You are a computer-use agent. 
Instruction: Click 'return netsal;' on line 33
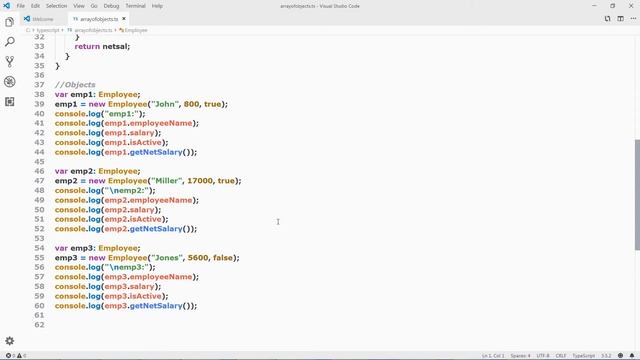click(x=102, y=47)
